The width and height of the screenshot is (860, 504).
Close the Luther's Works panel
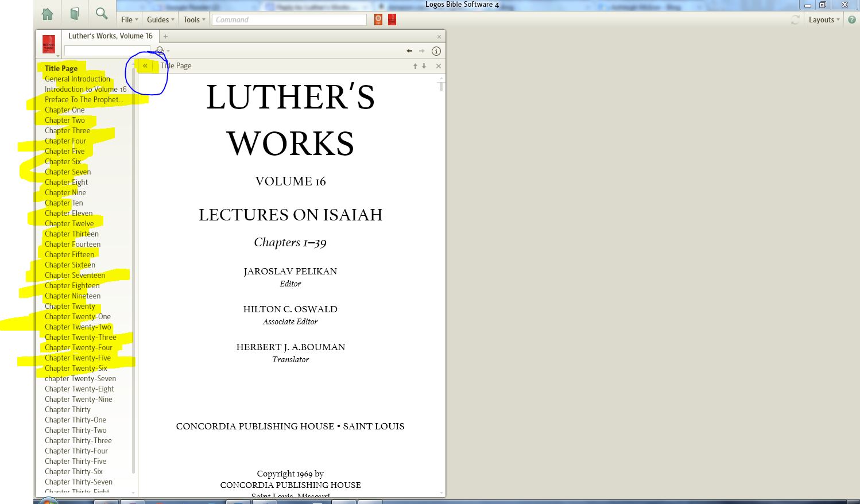[x=439, y=36]
